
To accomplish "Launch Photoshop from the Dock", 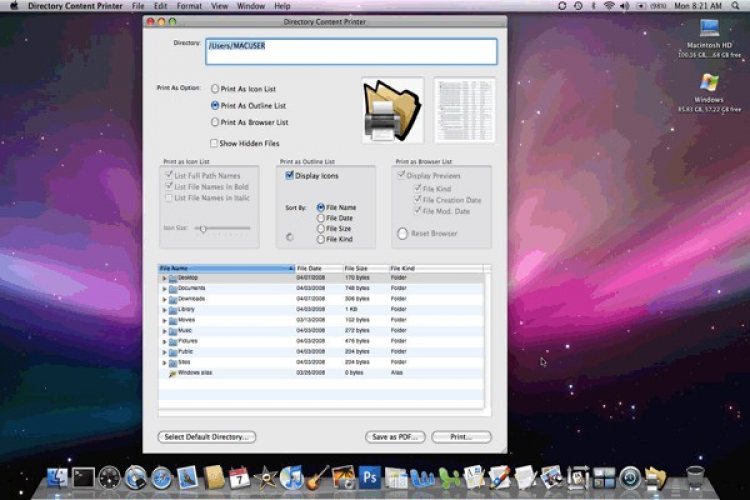I will (369, 478).
